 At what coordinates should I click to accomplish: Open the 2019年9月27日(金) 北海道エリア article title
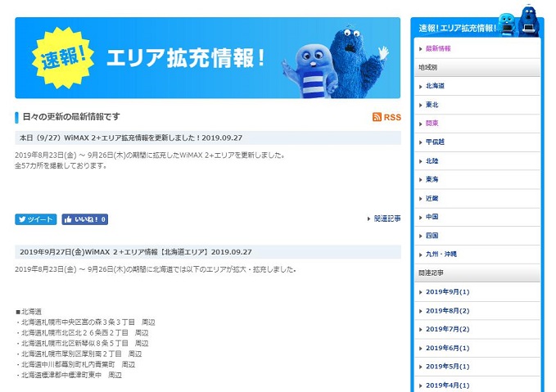(135, 252)
